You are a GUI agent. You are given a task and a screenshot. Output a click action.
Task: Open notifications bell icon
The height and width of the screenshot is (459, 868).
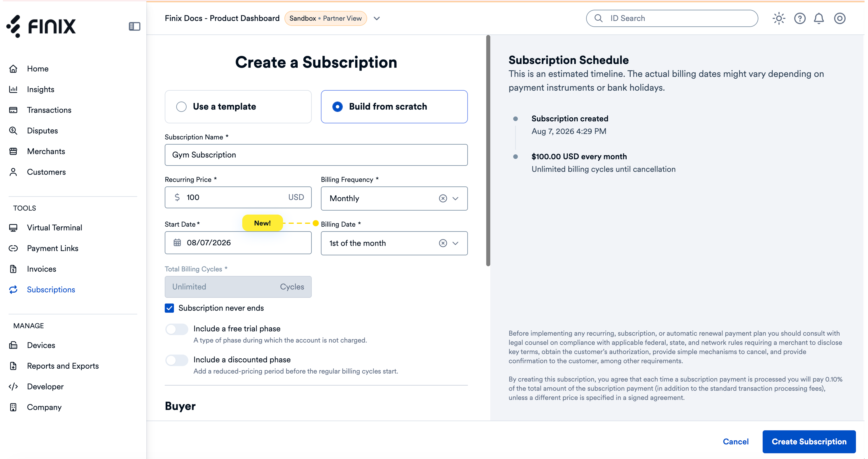click(x=819, y=19)
